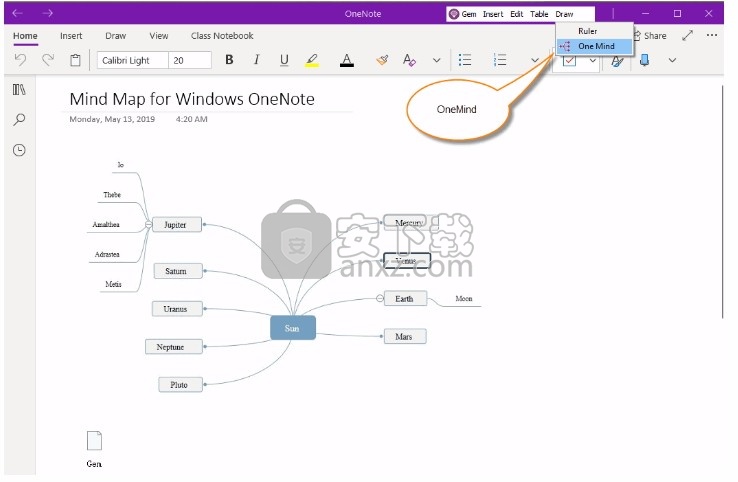This screenshot has height=482, width=738.
Task: Open the Gem add-in Edit menu
Action: (517, 14)
